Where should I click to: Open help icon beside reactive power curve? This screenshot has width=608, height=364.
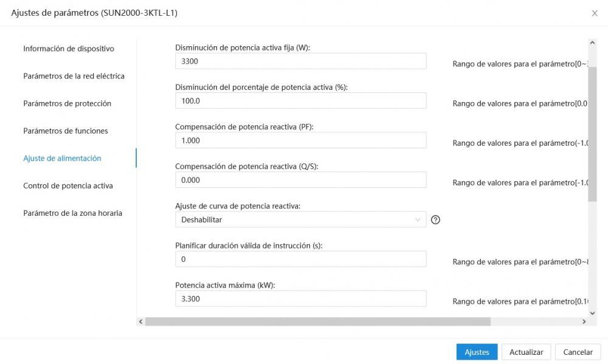(x=435, y=220)
